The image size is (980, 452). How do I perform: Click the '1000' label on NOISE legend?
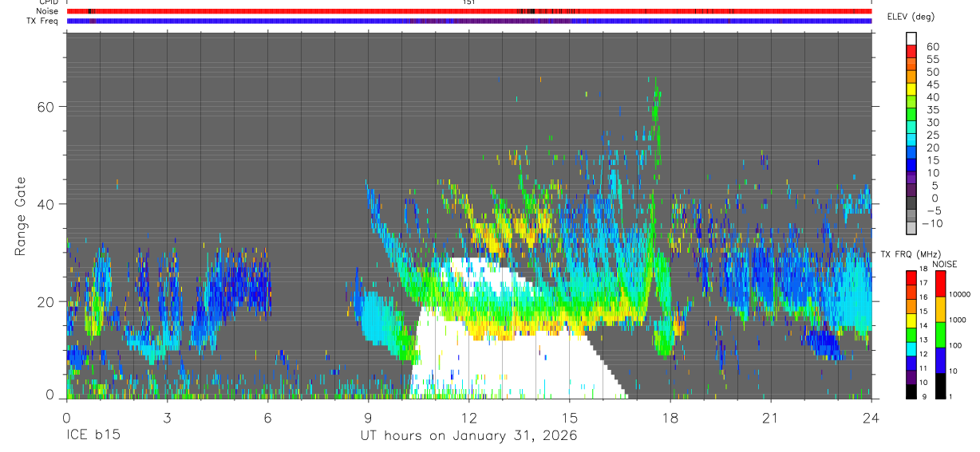[x=958, y=321]
